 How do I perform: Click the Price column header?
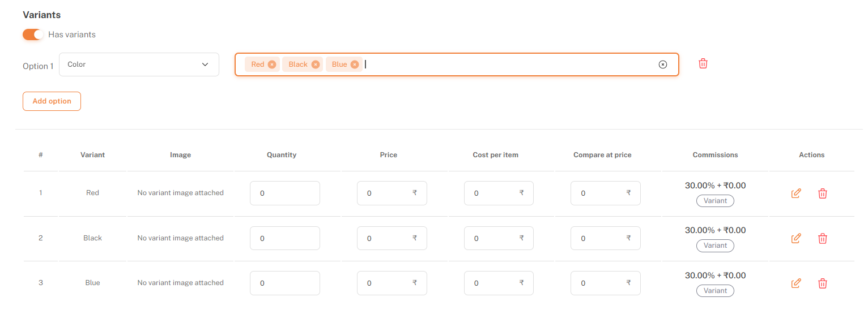[389, 155]
